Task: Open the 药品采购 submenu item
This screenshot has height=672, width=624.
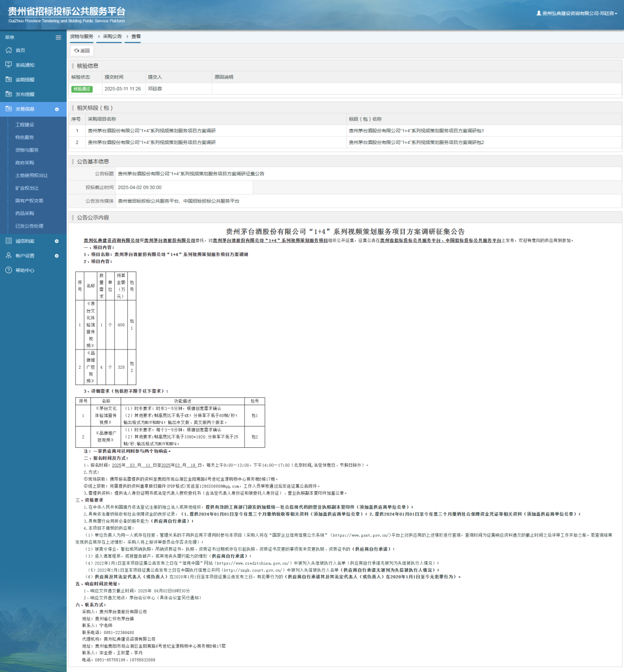Action: point(24,213)
